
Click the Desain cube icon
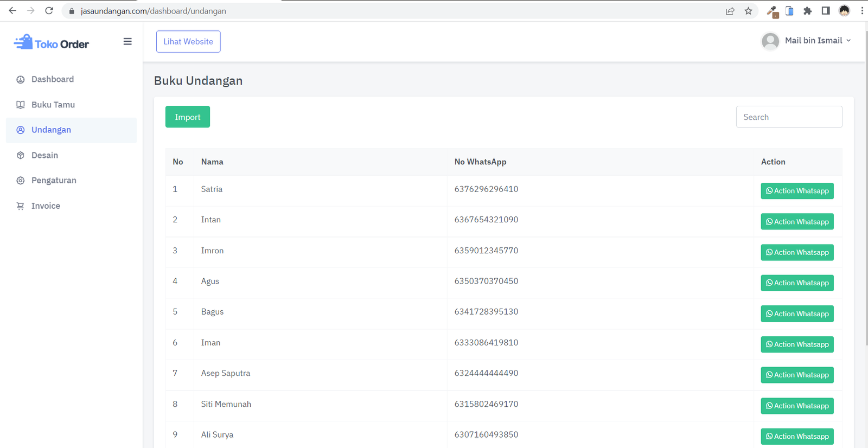point(21,156)
